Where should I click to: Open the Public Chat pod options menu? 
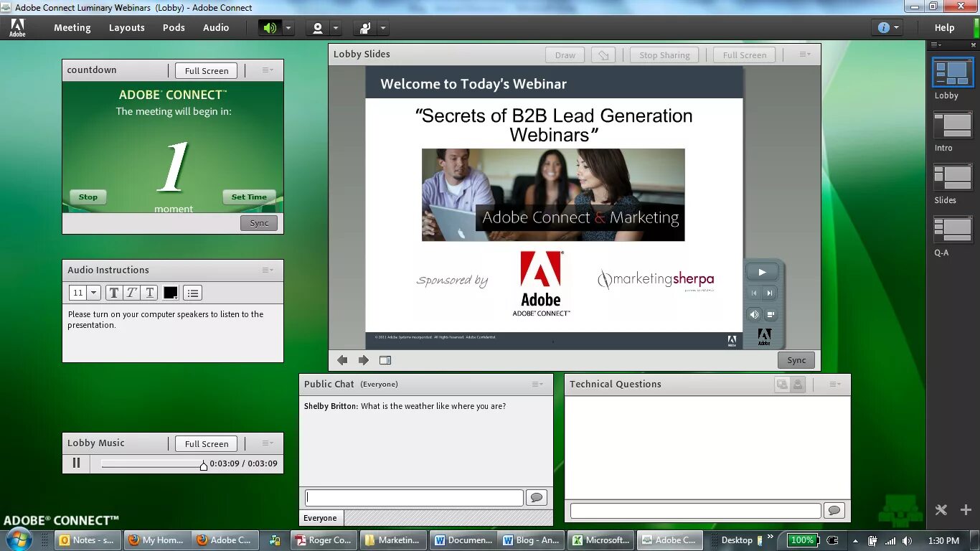(537, 385)
